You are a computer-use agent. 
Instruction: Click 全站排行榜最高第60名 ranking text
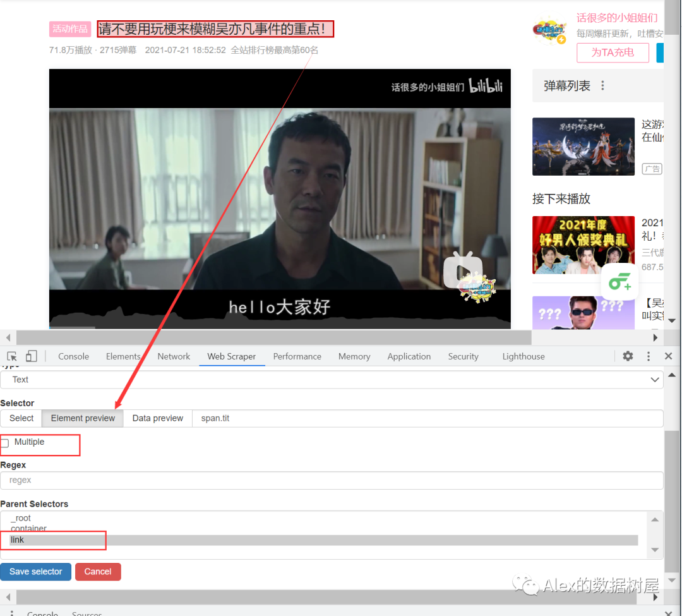click(275, 50)
